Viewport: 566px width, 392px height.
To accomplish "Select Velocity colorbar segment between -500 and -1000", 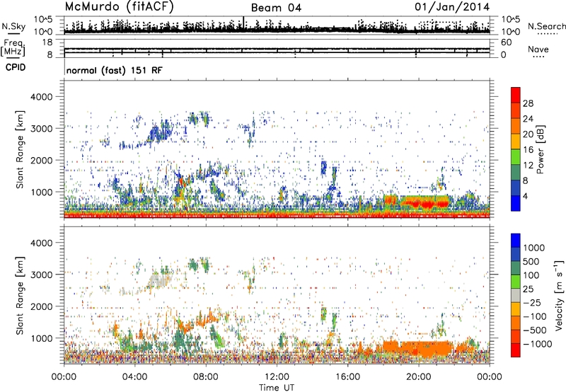I will 516,337.
